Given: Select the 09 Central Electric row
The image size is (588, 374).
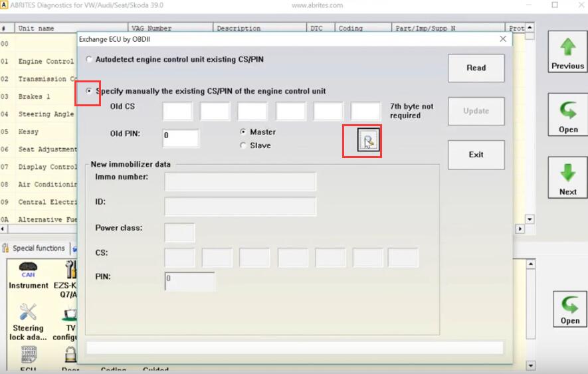Looking at the screenshot, I should pyautogui.click(x=39, y=202).
